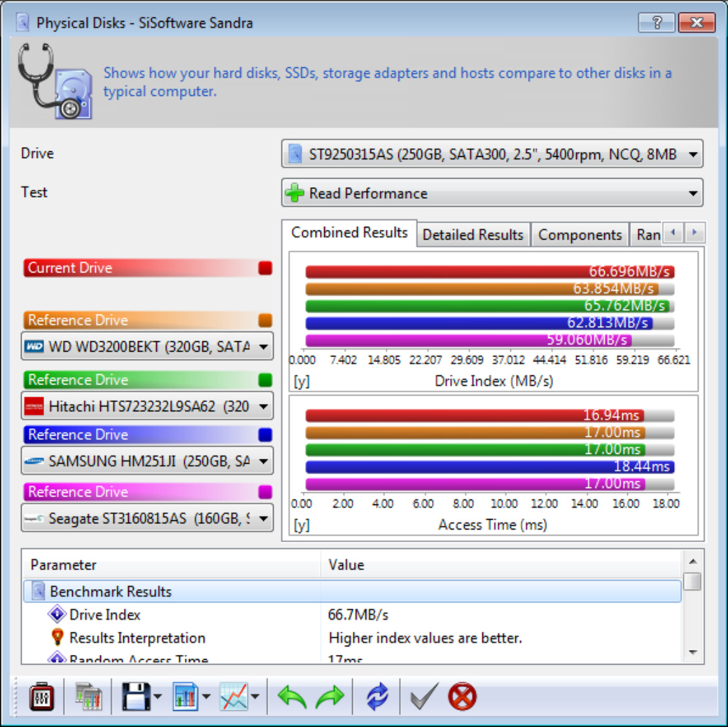
Task: Open the Drive selection dropdown
Action: tap(492, 154)
